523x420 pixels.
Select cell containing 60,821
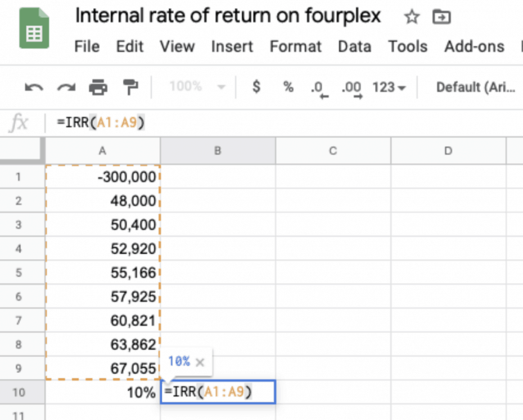point(103,320)
